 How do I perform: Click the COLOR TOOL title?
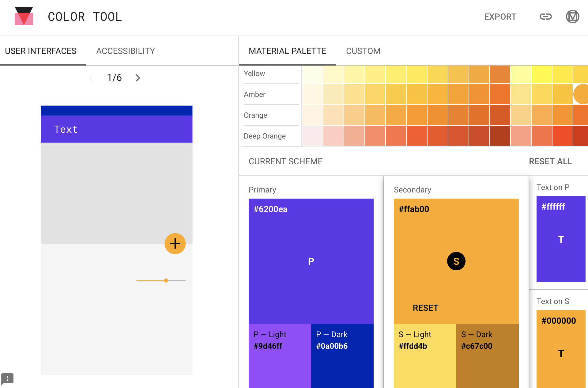[85, 17]
